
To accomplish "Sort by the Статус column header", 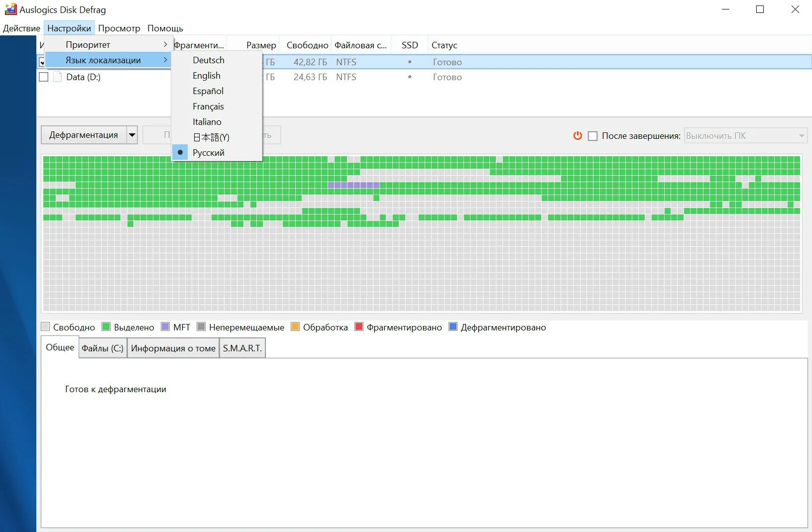I will (444, 45).
